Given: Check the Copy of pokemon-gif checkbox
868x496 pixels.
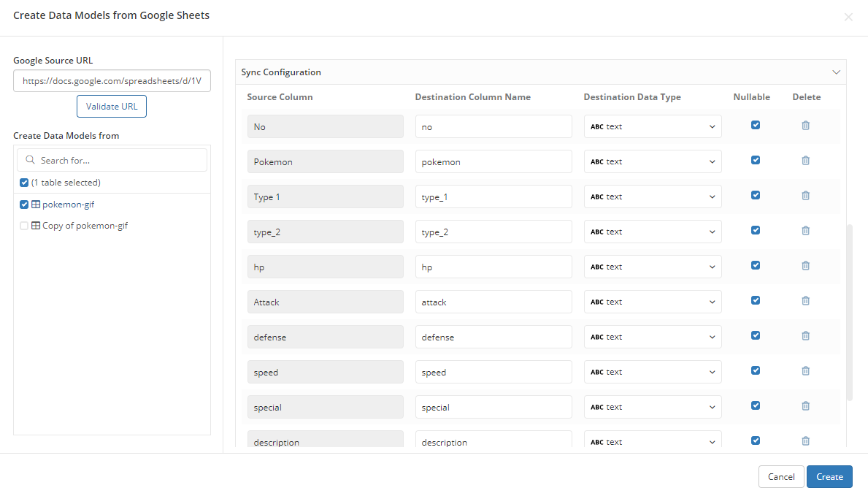Looking at the screenshot, I should point(24,226).
